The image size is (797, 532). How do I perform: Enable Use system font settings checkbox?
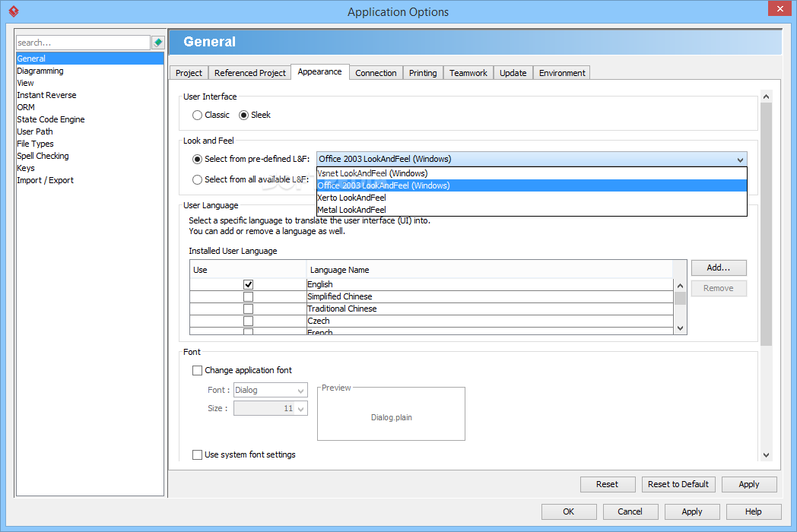point(197,454)
